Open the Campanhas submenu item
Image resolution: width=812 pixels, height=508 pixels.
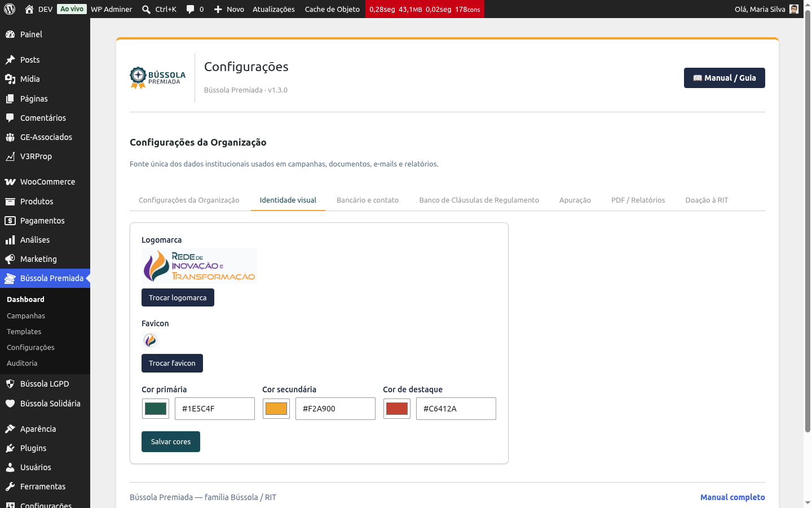(26, 316)
